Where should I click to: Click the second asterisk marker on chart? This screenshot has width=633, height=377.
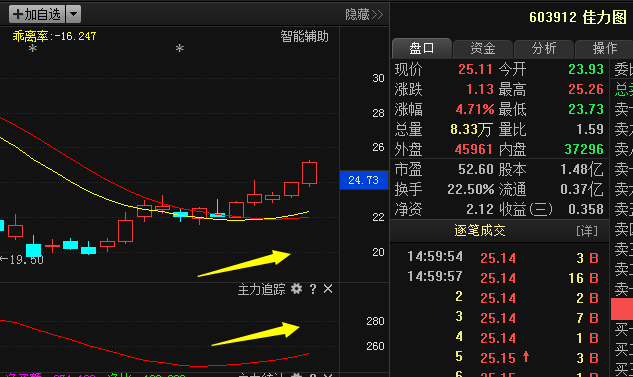(x=180, y=49)
